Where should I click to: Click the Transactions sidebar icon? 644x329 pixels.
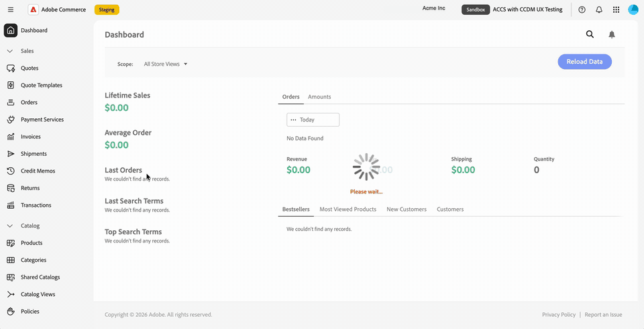click(x=11, y=205)
